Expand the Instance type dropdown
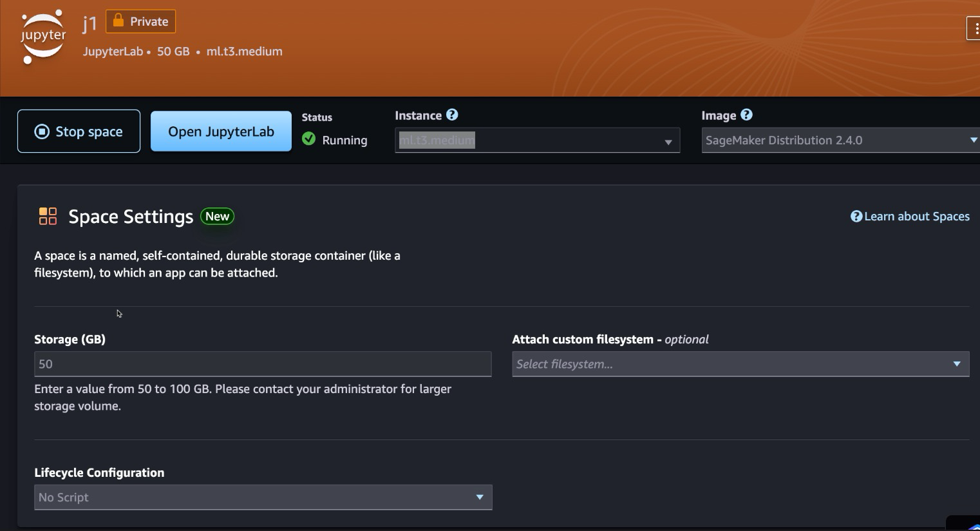Viewport: 980px width, 531px height. [x=668, y=141]
